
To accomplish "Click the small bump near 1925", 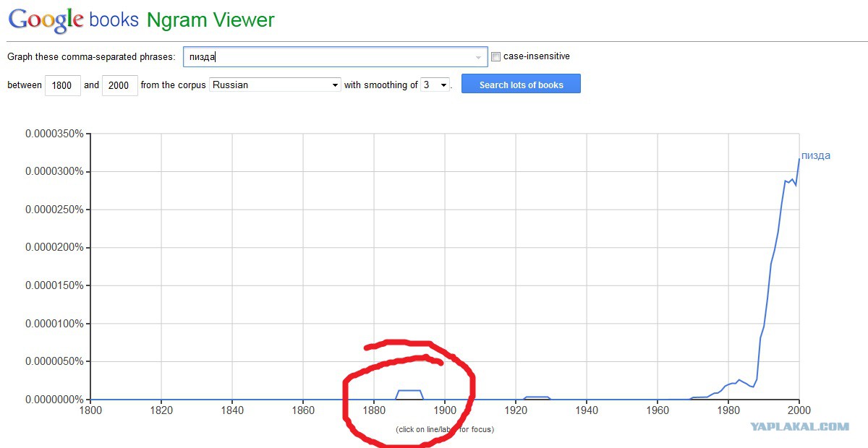I will 536,397.
